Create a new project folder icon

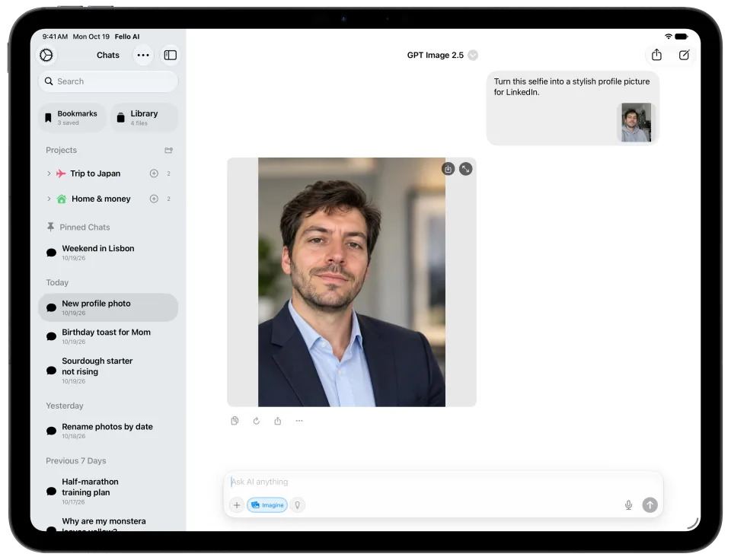coord(169,151)
